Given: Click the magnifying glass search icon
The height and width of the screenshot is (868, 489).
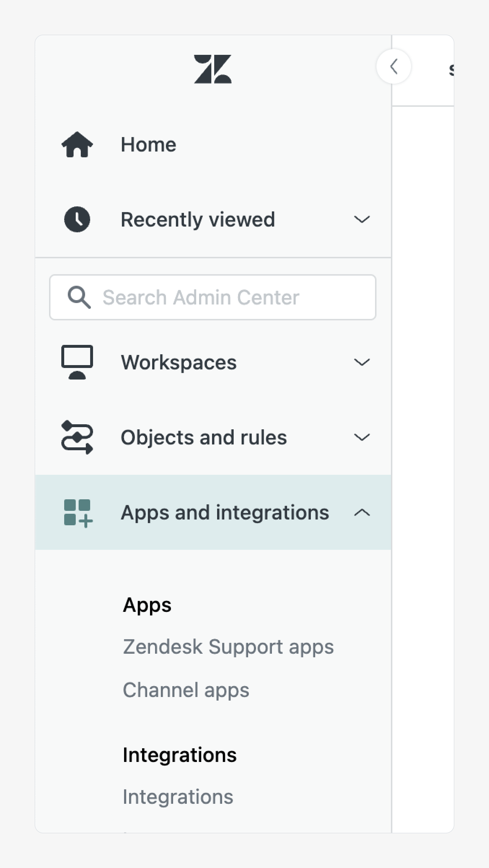Looking at the screenshot, I should click(x=79, y=297).
